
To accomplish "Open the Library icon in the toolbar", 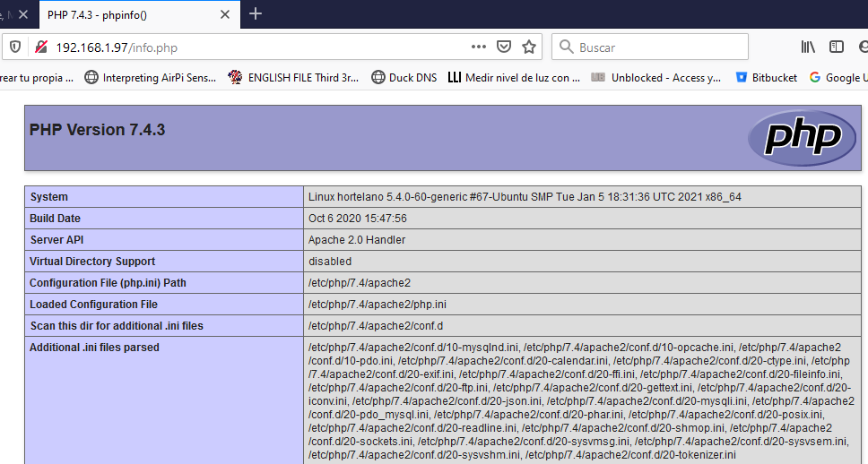I will (x=808, y=47).
